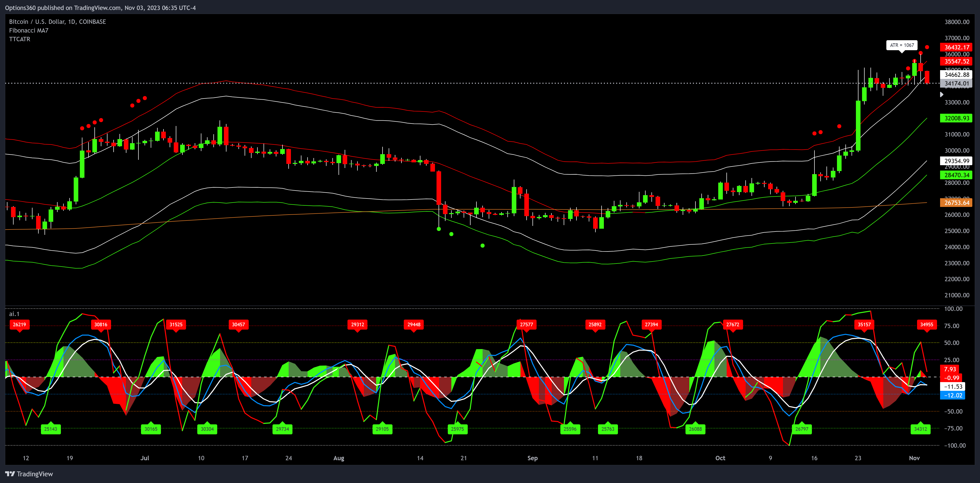Click the green 29734 signal label
The image size is (980, 483).
tap(282, 429)
